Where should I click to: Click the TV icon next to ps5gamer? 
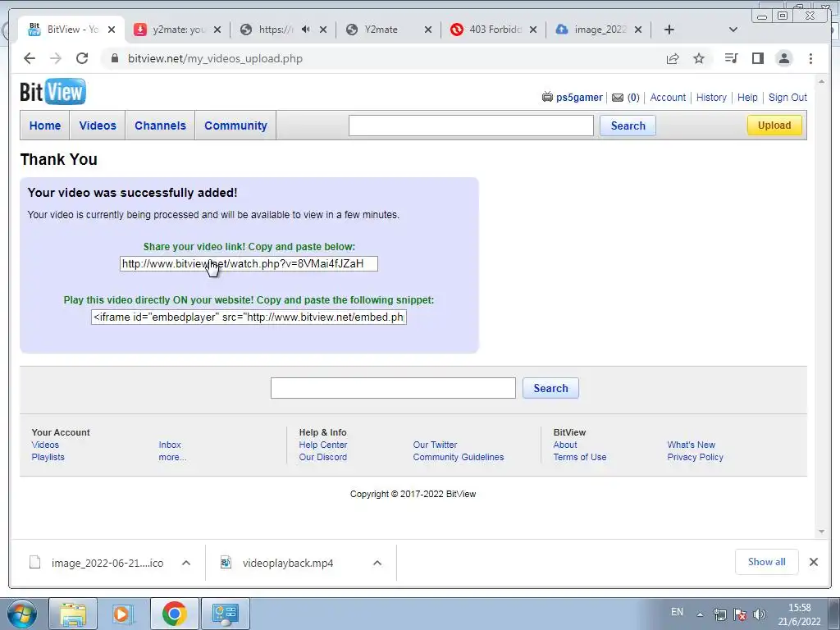click(x=547, y=97)
